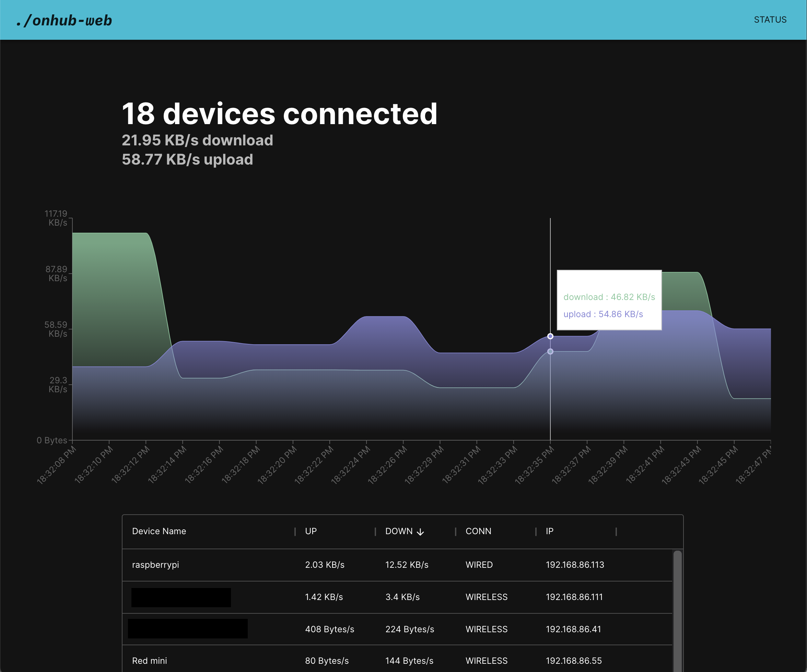Click the 21.95 KB/s download summary
Viewport: 807px width, 672px height.
(198, 140)
